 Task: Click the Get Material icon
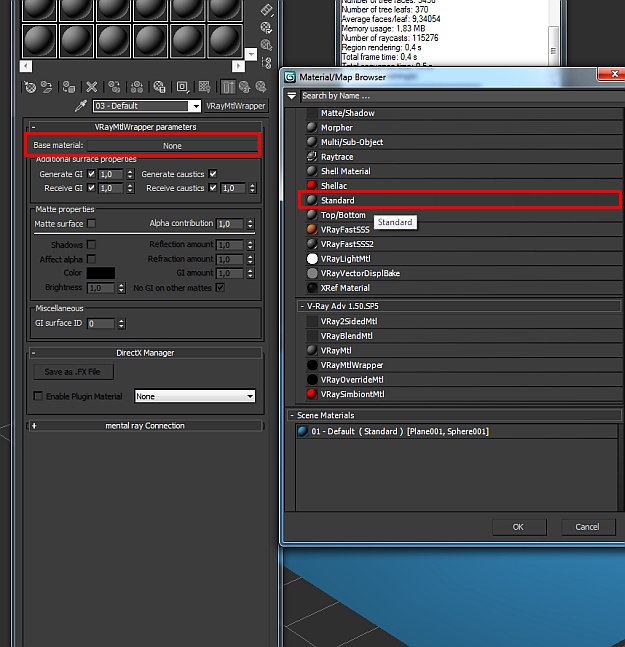click(x=30, y=87)
